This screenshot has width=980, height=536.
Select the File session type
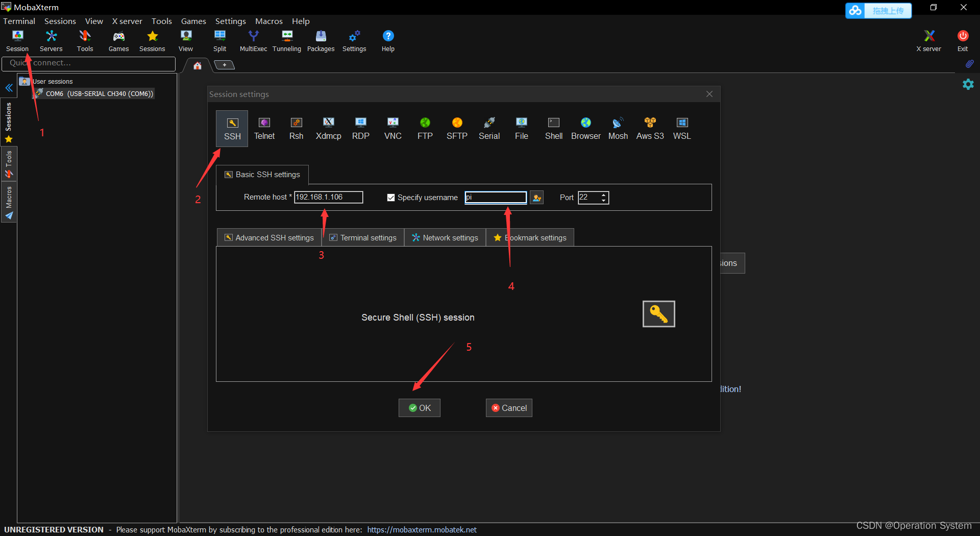point(521,129)
